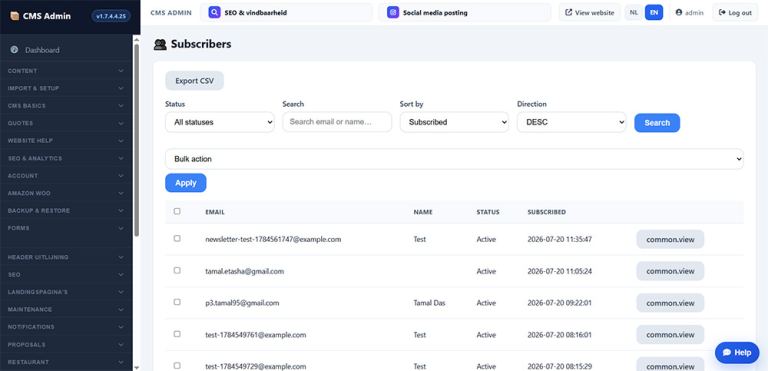Switch language to NL
Screen dimensions: 768x371
[x=634, y=13]
